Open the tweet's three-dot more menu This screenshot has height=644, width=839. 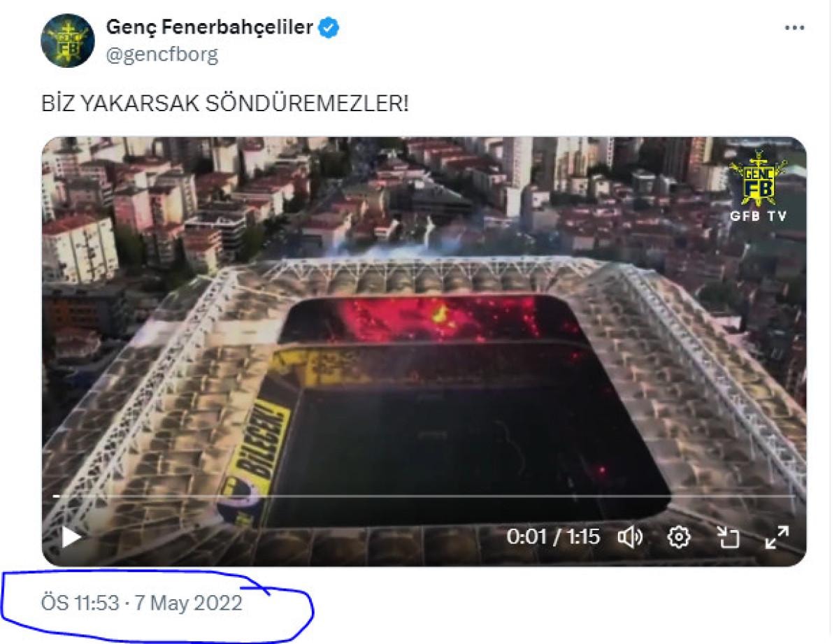click(795, 29)
